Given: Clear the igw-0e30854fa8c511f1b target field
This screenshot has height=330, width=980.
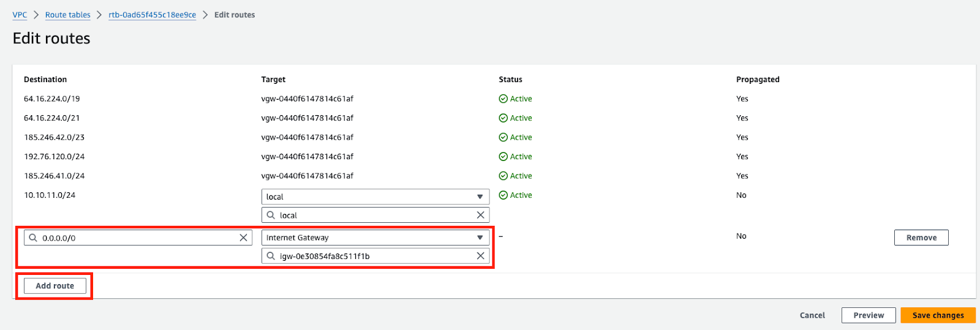Looking at the screenshot, I should 480,256.
